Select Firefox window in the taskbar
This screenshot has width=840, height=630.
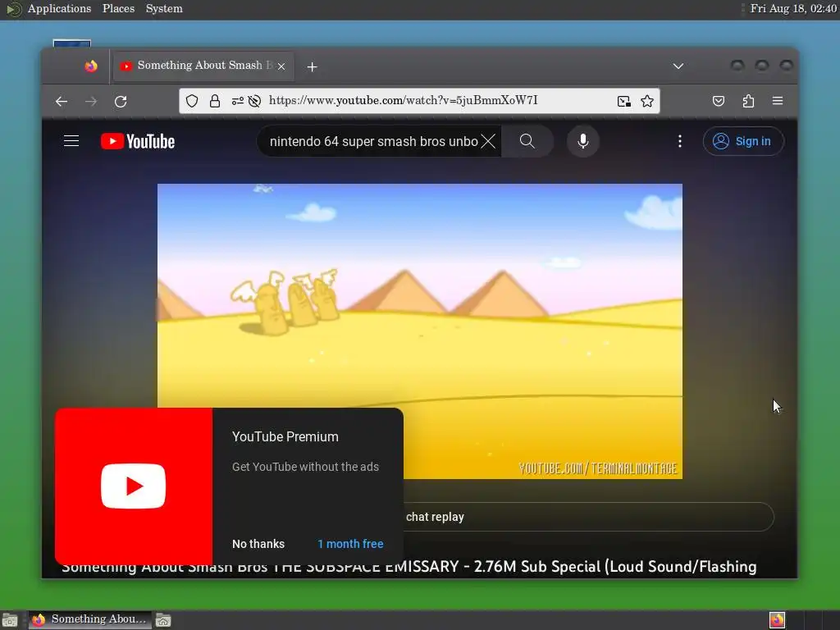[90, 620]
